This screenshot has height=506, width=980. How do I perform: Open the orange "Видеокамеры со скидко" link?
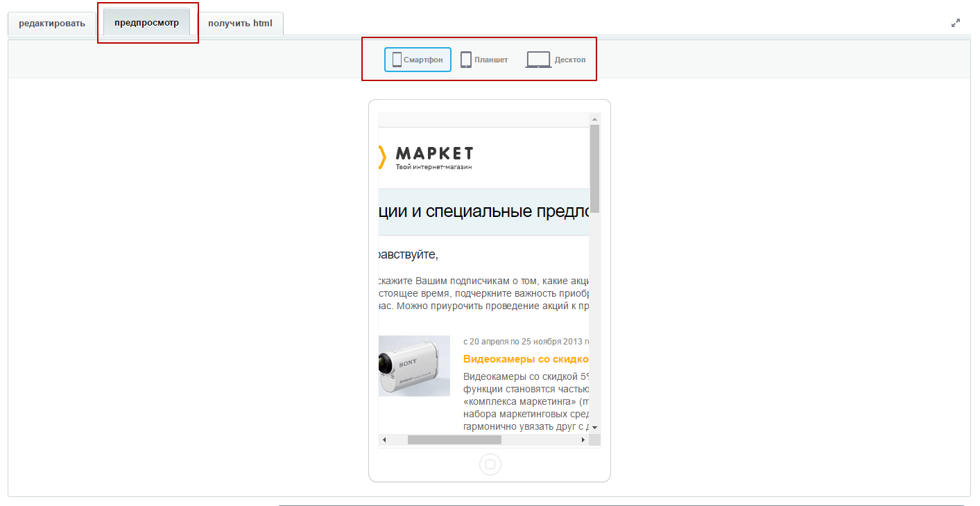[526, 359]
